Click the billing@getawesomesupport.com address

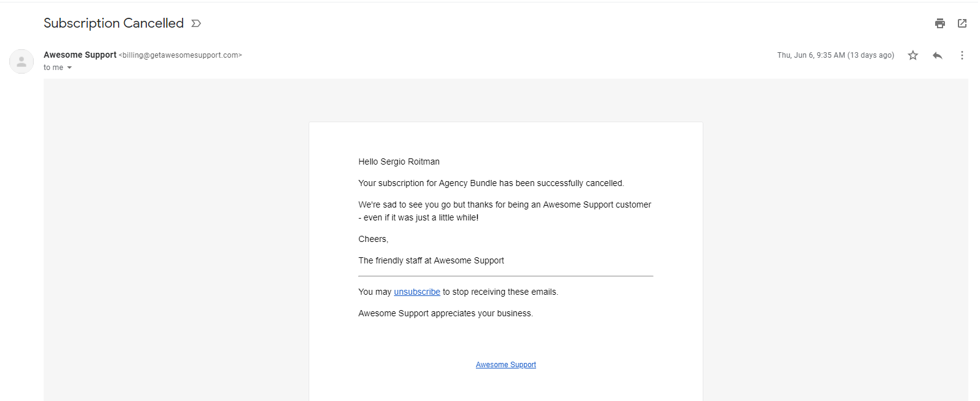point(180,55)
